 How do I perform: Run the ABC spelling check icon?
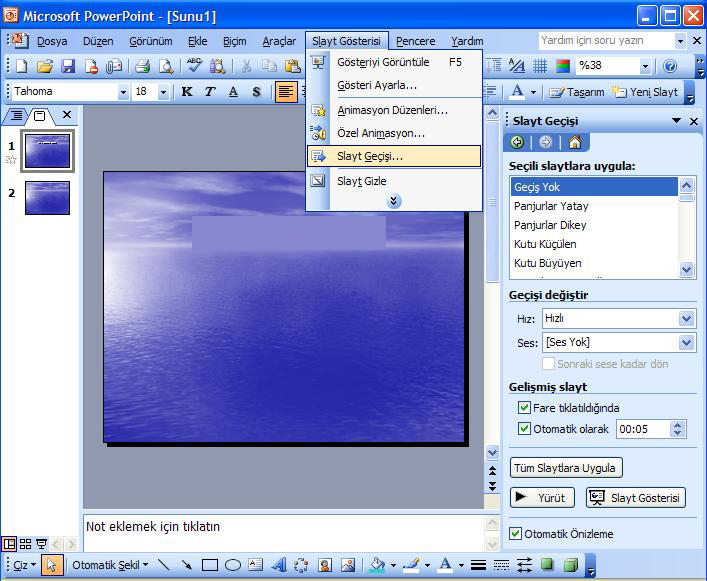click(194, 66)
